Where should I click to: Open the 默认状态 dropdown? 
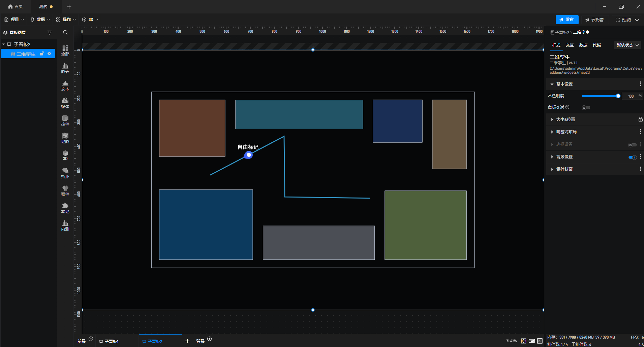[x=627, y=45]
